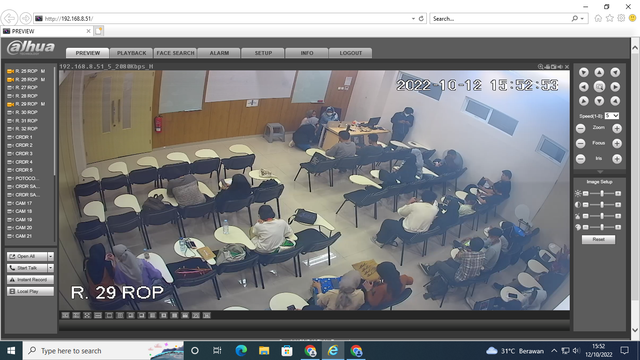Select camera R. 25 ROP

tap(26, 71)
